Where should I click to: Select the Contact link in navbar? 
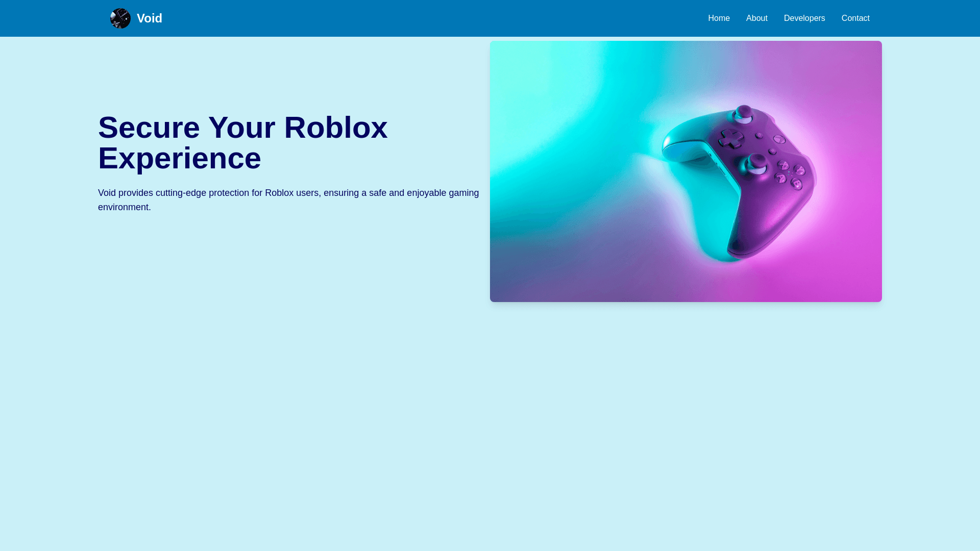click(x=855, y=18)
